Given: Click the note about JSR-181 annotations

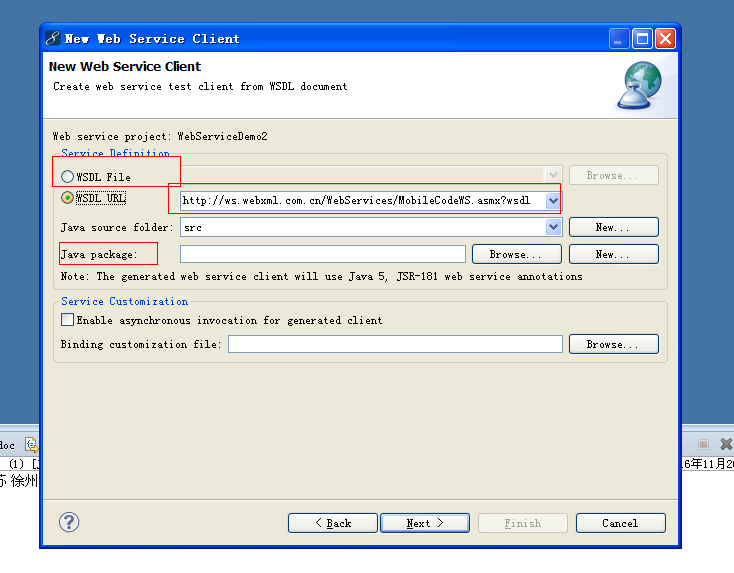Looking at the screenshot, I should (x=322, y=277).
